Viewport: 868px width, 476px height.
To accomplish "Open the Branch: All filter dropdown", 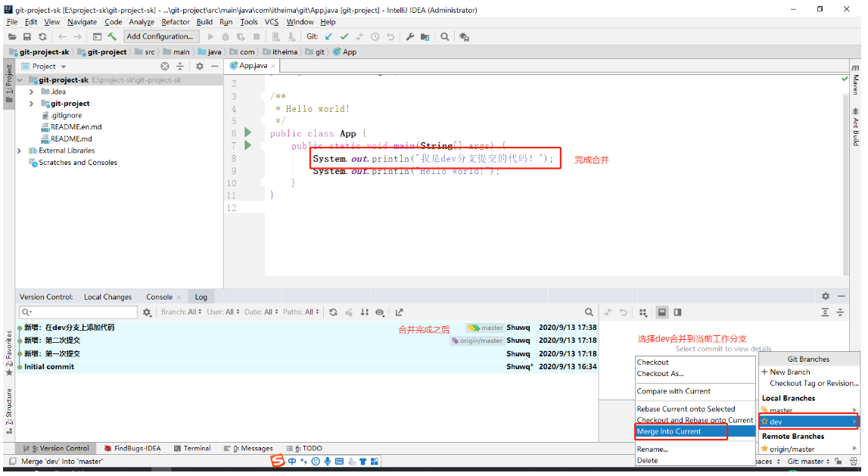I will [181, 313].
